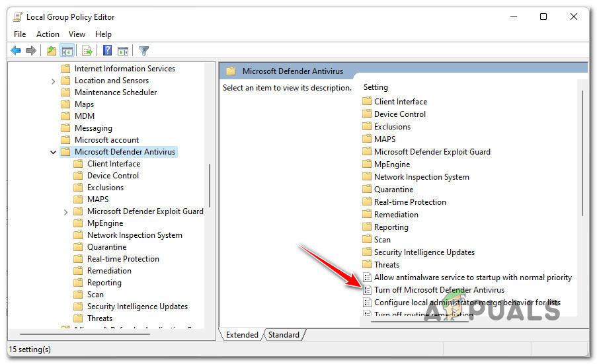Screen dimensions: 597x364
Task: Click the Setting column header
Action: click(x=376, y=87)
